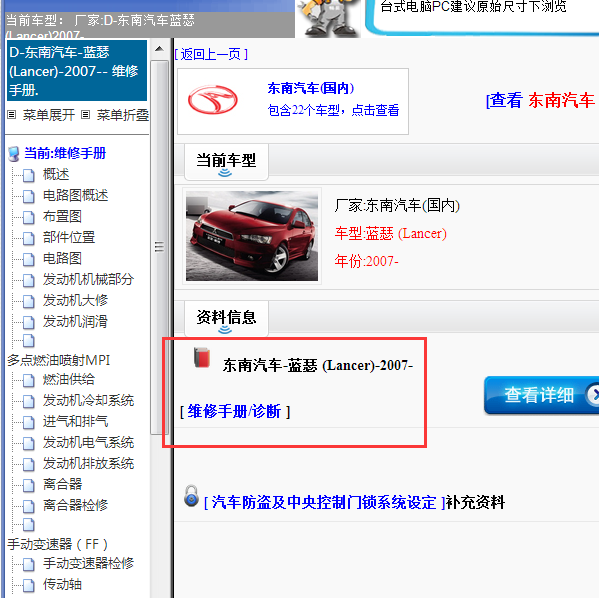Screen dimensions: 599x598
Task: Open 手动变速器（FF）tree entry
Action: (57, 544)
